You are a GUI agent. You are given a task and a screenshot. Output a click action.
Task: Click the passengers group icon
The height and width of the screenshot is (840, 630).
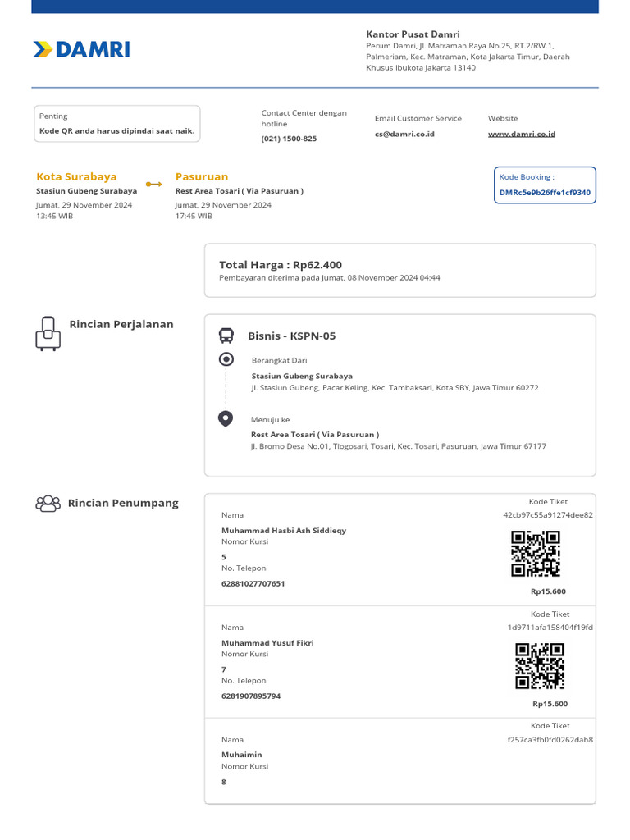48,503
